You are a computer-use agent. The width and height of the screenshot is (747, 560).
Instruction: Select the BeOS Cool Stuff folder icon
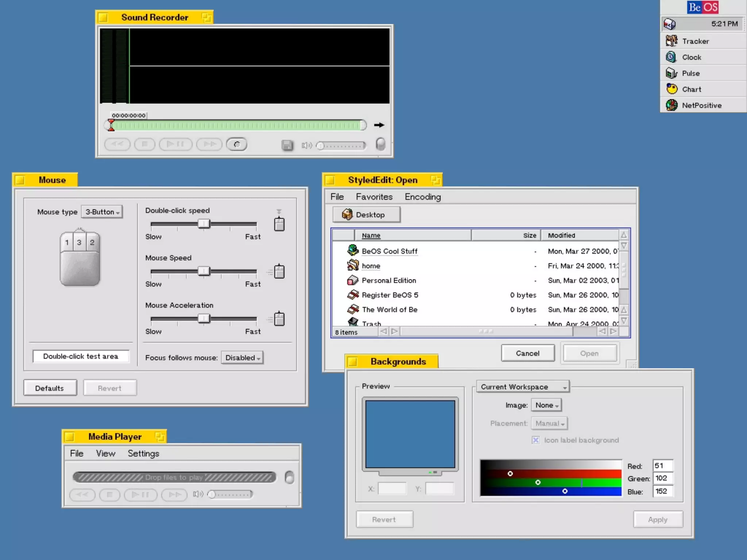(x=353, y=250)
